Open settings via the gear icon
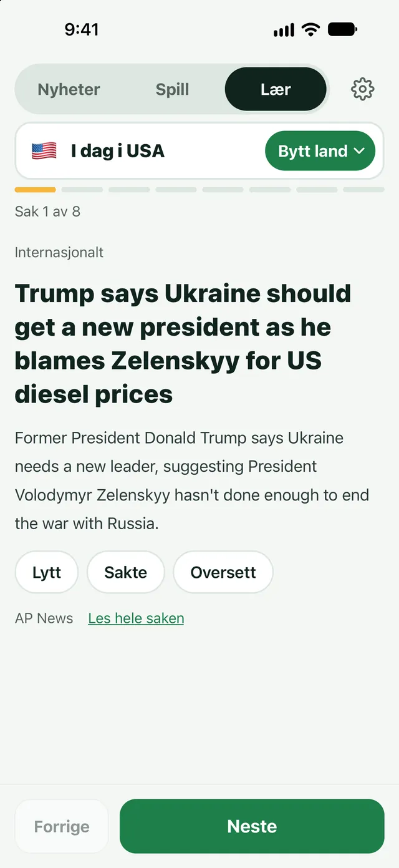Screen dimensions: 399x868 tap(362, 89)
